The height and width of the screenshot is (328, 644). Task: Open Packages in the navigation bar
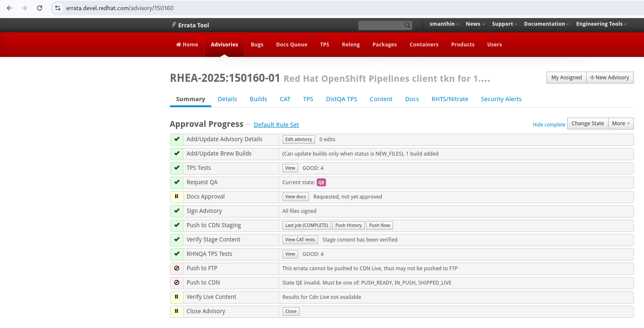click(x=385, y=44)
